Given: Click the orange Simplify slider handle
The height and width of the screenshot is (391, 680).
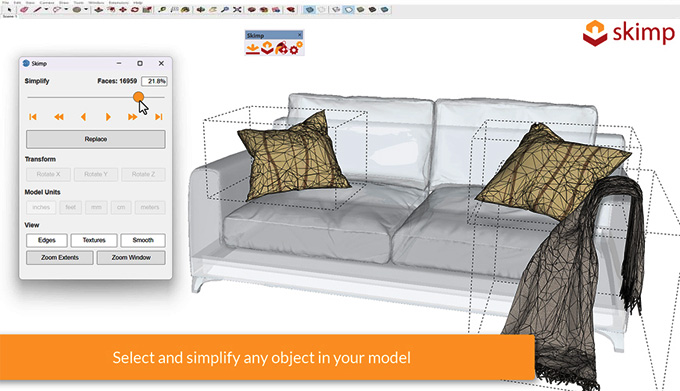Looking at the screenshot, I should (138, 97).
